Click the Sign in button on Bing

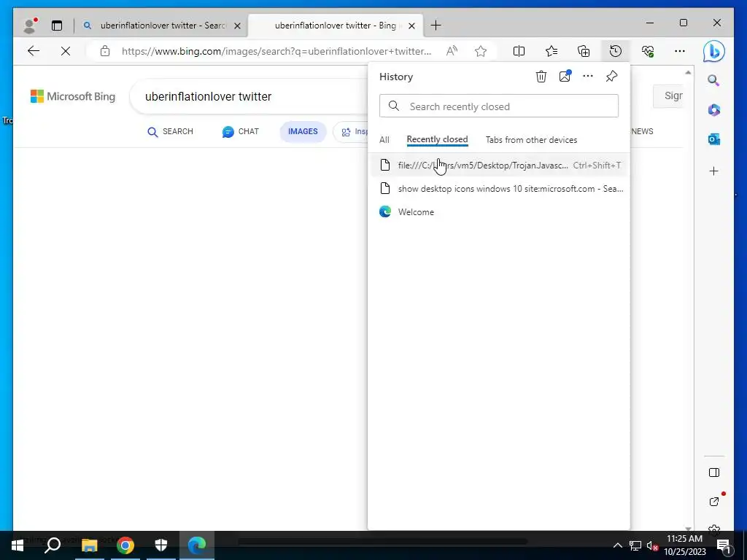tap(668, 96)
